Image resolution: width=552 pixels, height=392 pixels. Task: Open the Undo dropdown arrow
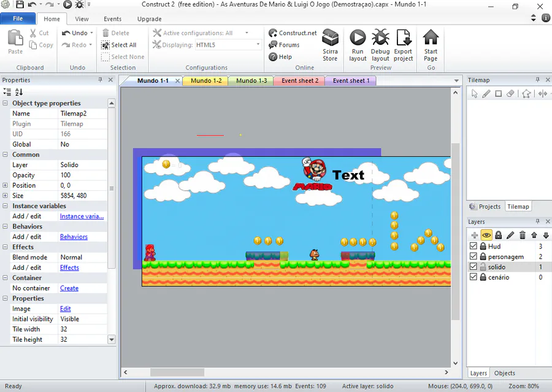pyautogui.click(x=91, y=33)
